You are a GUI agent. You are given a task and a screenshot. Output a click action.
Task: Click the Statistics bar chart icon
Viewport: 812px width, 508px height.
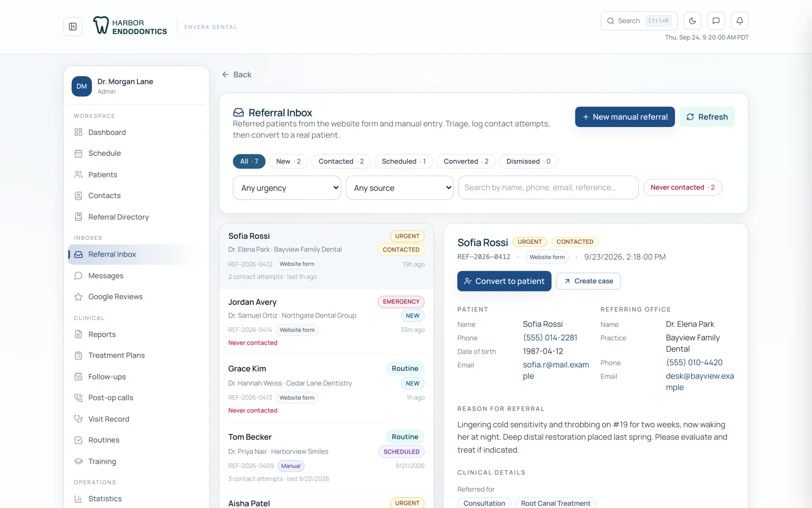pos(78,499)
